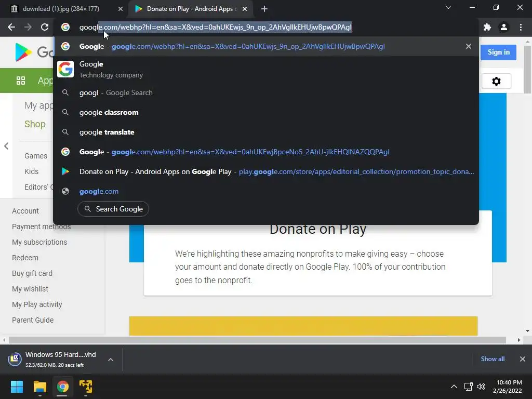The width and height of the screenshot is (532, 399).
Task: Click the scroll down arrow on page
Action: [527, 331]
